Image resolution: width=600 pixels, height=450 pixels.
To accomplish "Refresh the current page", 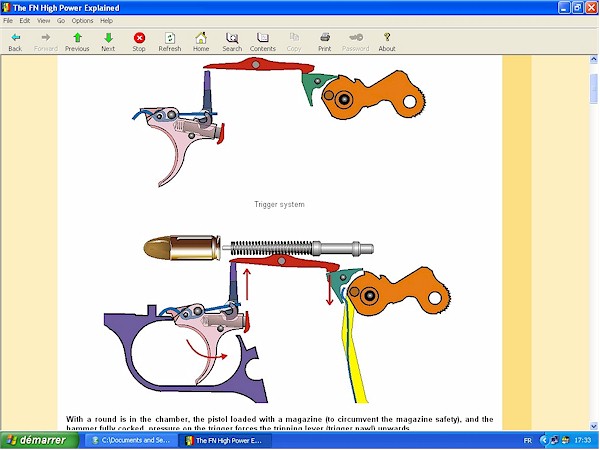I will tap(170, 42).
